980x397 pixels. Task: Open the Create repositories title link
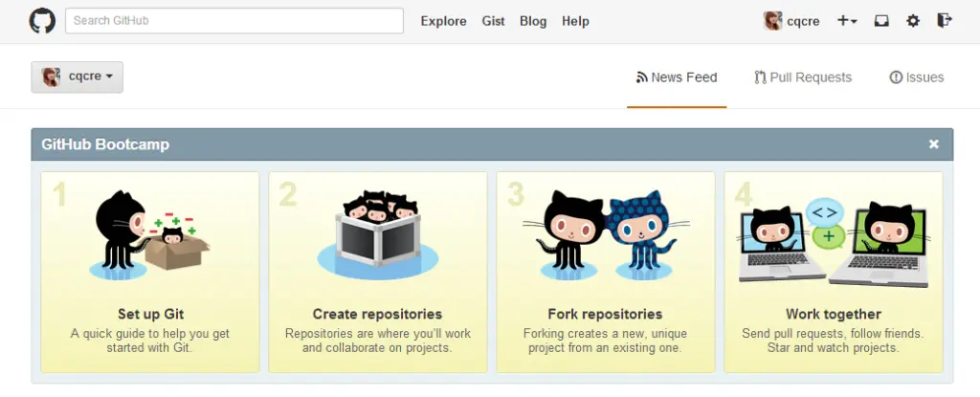tap(377, 314)
